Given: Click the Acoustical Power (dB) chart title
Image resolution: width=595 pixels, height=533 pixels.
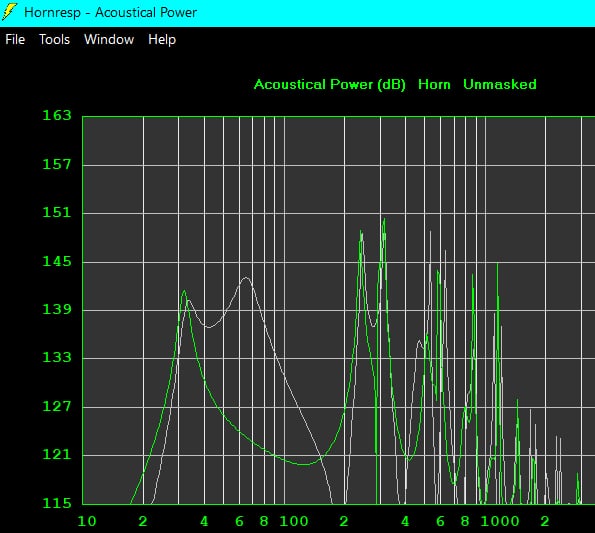Looking at the screenshot, I should coord(330,84).
